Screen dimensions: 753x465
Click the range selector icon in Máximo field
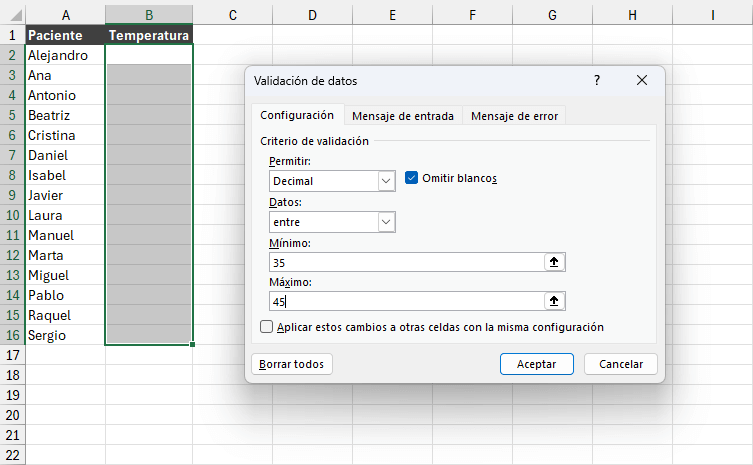coord(554,301)
